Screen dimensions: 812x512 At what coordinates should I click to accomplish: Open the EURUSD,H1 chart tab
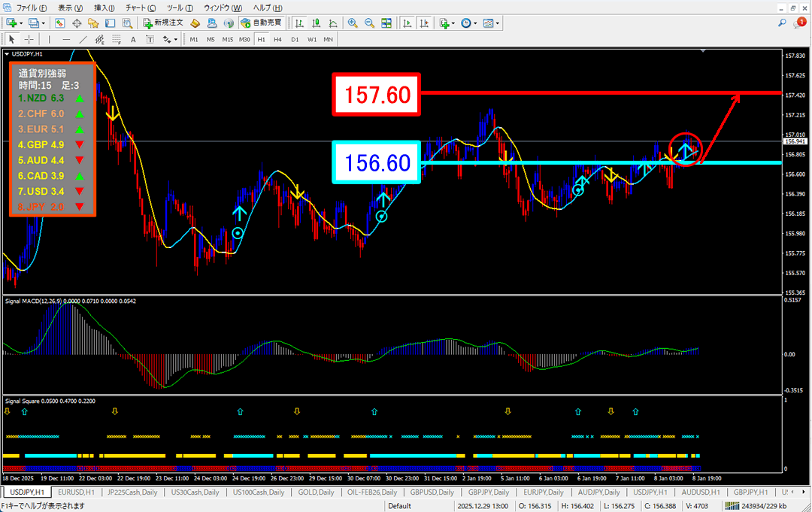pyautogui.click(x=75, y=492)
